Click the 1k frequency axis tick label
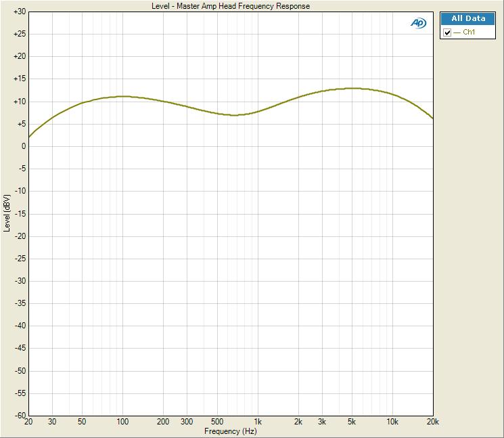The width and height of the screenshot is (504, 438). (257, 422)
